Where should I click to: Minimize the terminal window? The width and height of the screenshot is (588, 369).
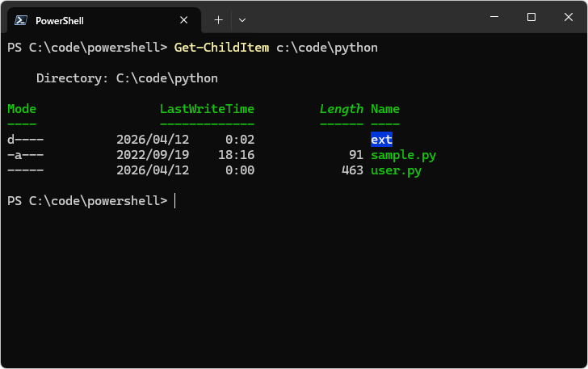click(494, 17)
